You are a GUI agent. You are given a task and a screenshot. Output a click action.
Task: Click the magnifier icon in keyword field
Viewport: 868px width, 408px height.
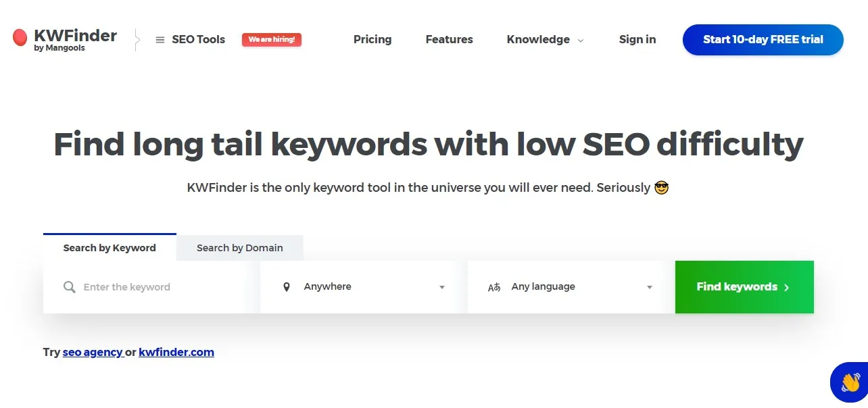(69, 287)
